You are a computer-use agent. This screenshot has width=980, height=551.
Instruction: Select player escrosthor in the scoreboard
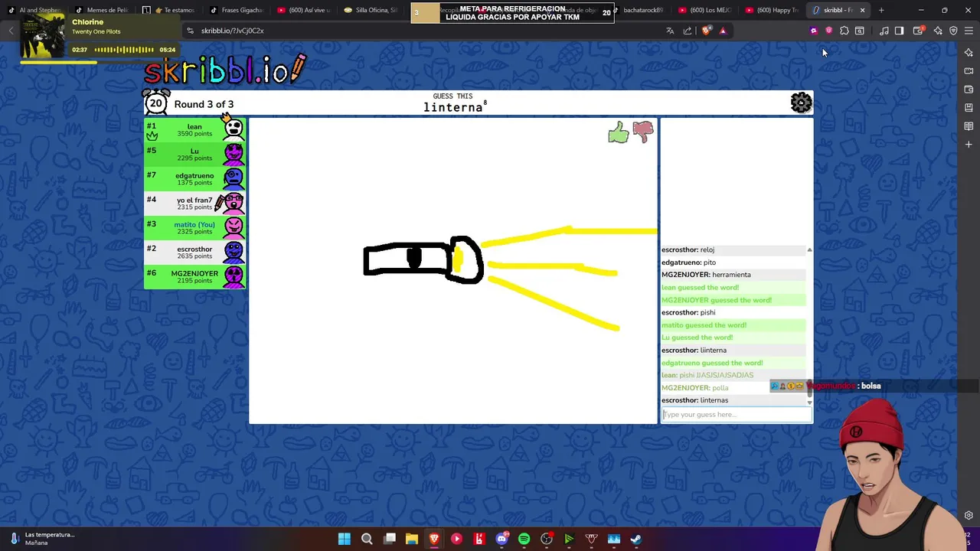[x=194, y=253]
